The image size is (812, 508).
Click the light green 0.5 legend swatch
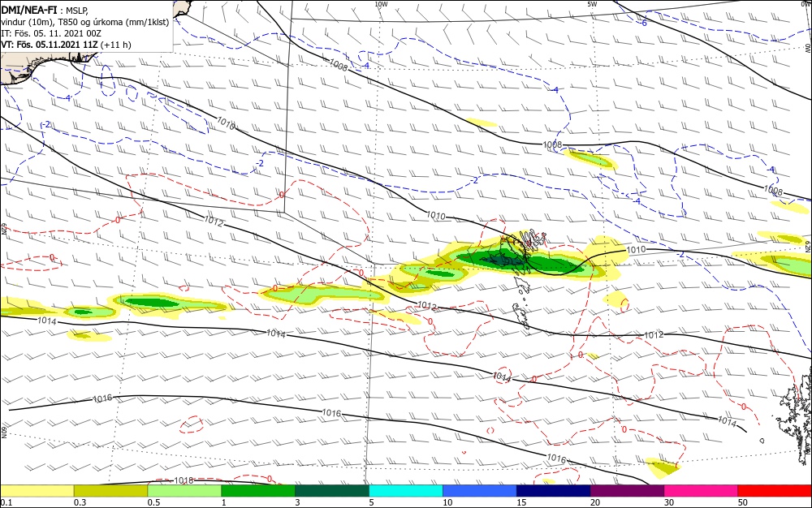click(184, 491)
